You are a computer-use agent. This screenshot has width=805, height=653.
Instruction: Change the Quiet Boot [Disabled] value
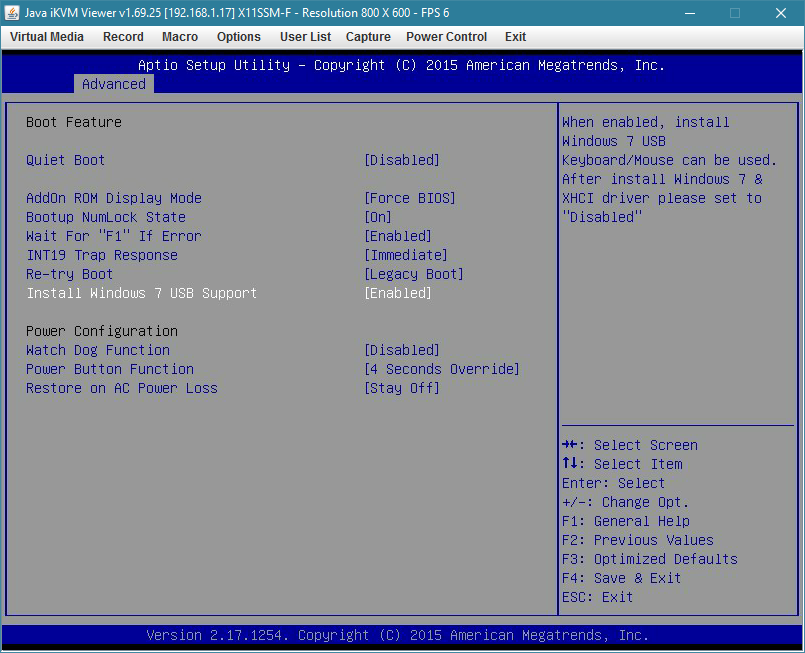coord(402,160)
